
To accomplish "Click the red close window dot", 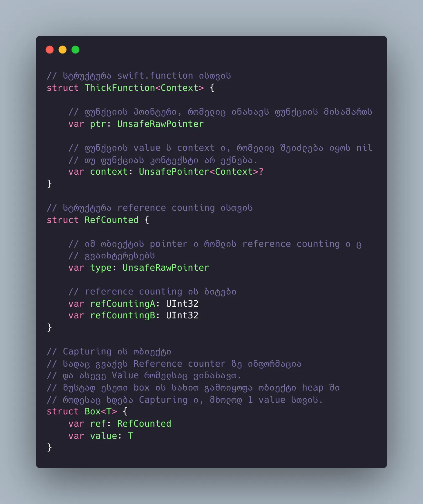I will coord(50,50).
